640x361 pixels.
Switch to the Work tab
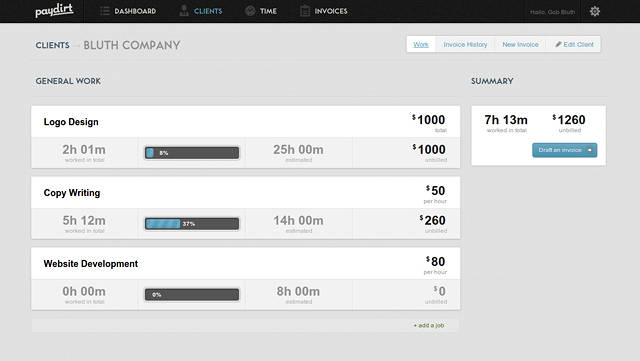[421, 44]
